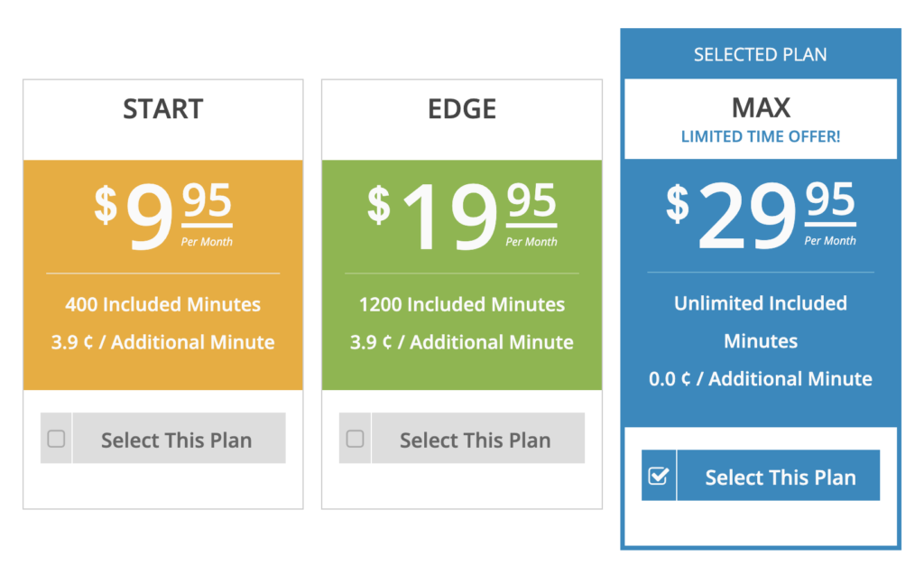Screen dimensions: 924x575
Task: Click the Unlimited Included Minutes text
Action: pos(761,321)
